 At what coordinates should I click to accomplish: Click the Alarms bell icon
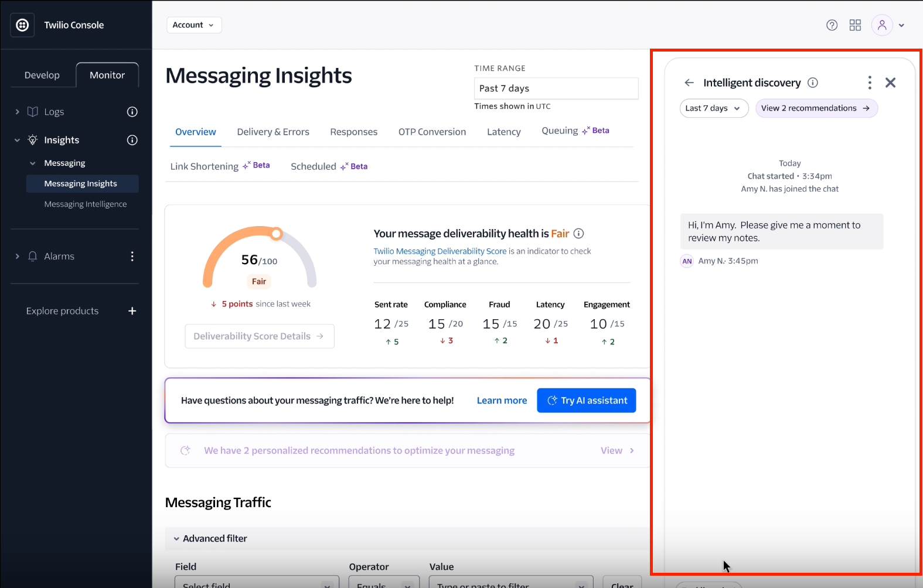(x=33, y=256)
